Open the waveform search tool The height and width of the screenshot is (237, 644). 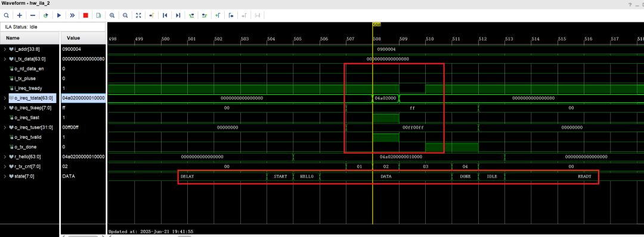coord(6,15)
